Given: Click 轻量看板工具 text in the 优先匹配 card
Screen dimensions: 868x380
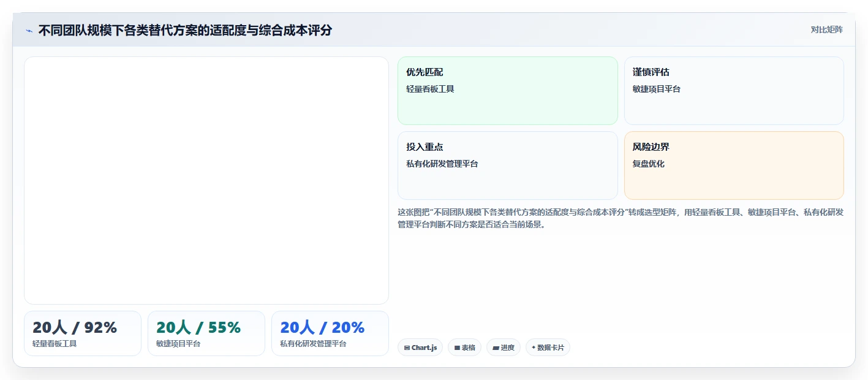Looking at the screenshot, I should (x=430, y=89).
